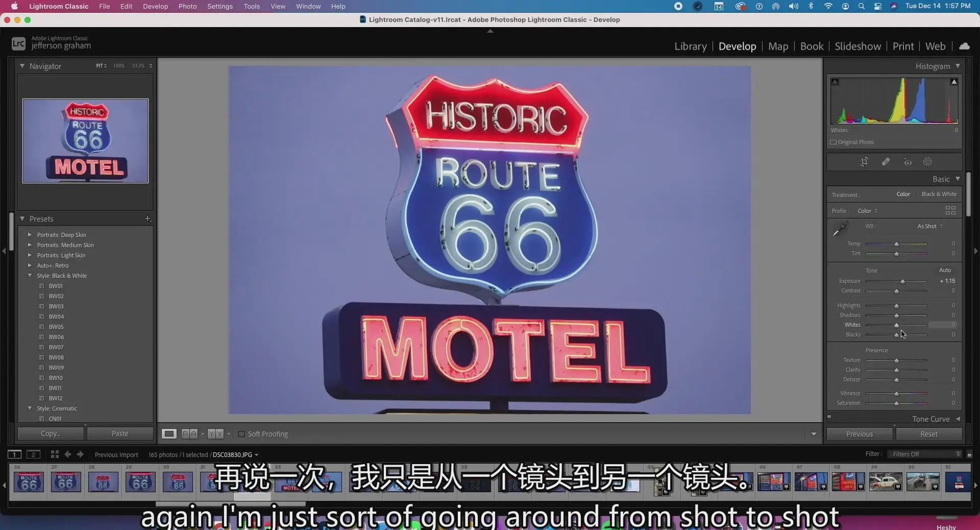Toggle Before/After side-by-side view
The height and width of the screenshot is (530, 980).
(215, 433)
